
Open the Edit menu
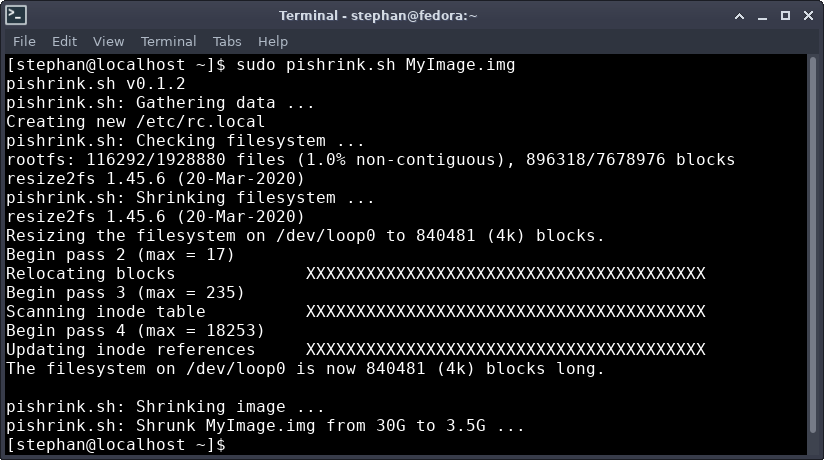pos(64,41)
